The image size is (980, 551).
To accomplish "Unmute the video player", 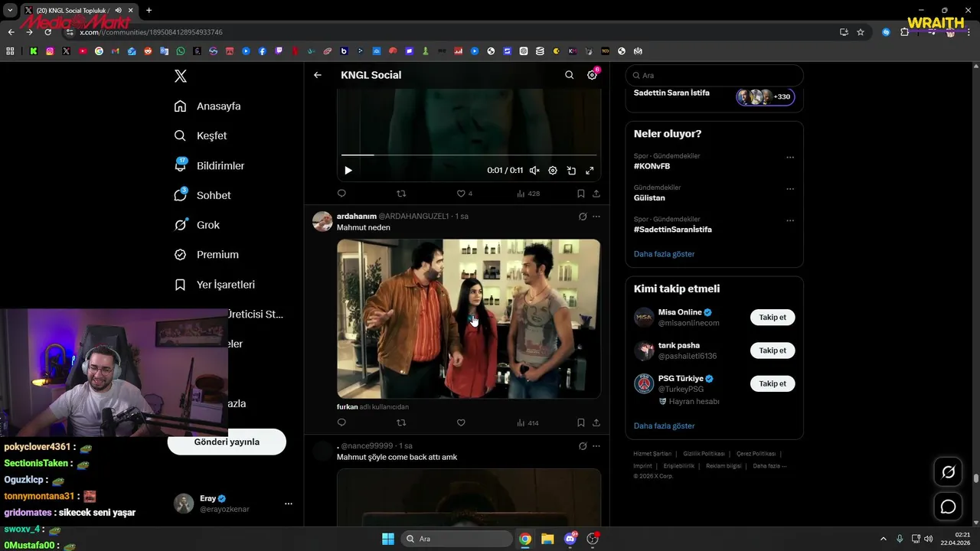I will tap(534, 171).
